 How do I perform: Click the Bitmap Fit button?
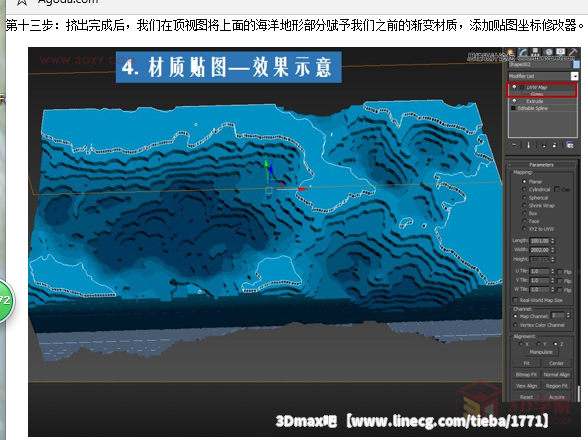tap(526, 374)
